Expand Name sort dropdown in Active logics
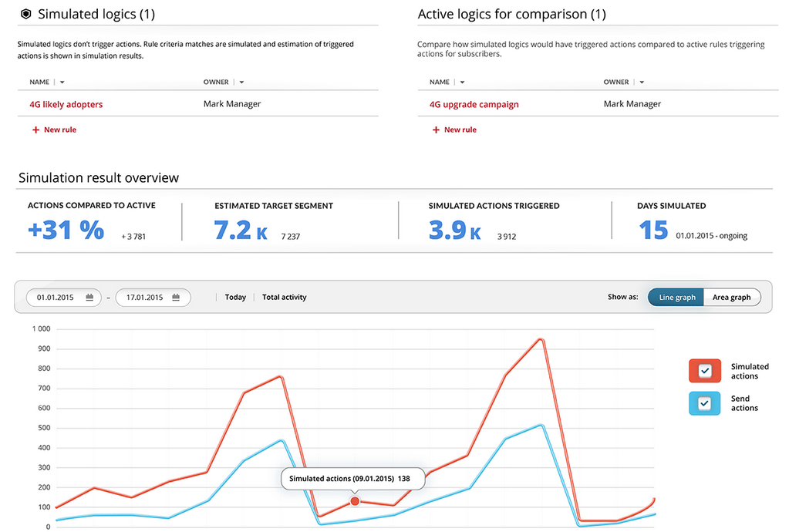The image size is (789, 532). (463, 82)
